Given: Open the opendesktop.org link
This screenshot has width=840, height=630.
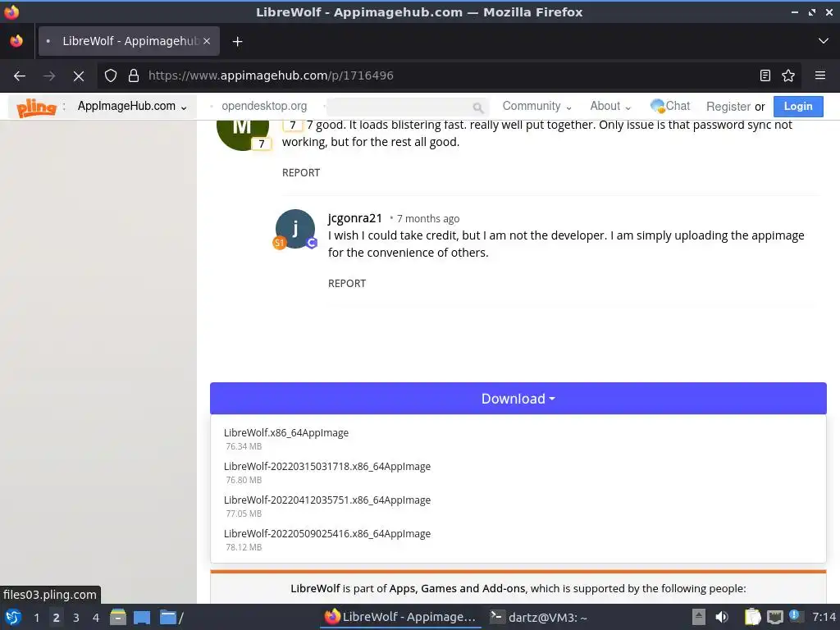Looking at the screenshot, I should (x=264, y=106).
